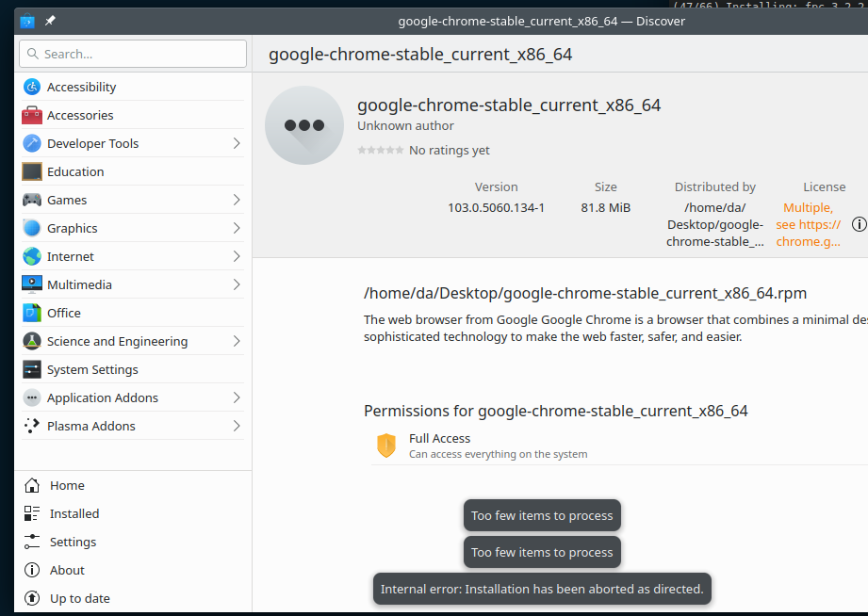Image resolution: width=868 pixels, height=616 pixels.
Task: Click the Office documents icon
Action: click(x=32, y=313)
